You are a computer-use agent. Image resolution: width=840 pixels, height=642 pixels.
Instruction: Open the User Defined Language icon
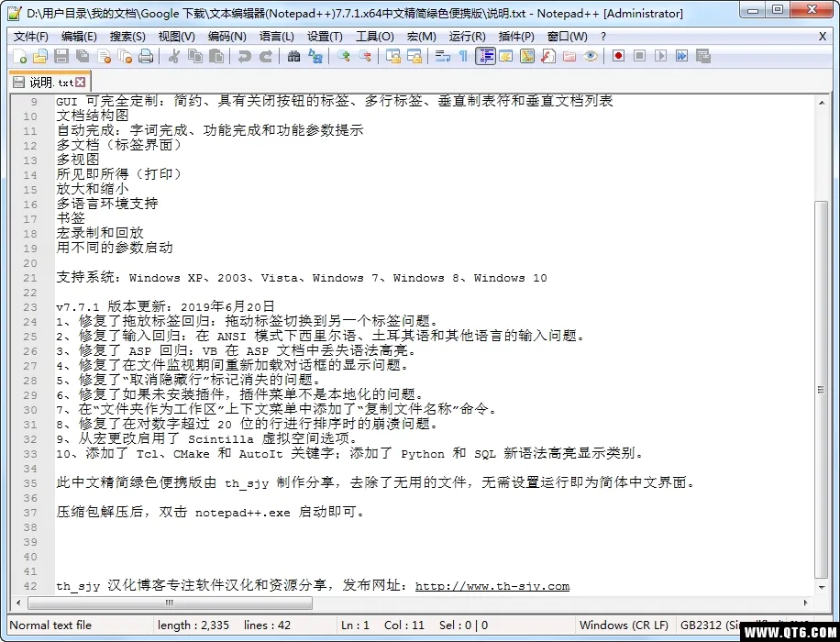point(505,56)
